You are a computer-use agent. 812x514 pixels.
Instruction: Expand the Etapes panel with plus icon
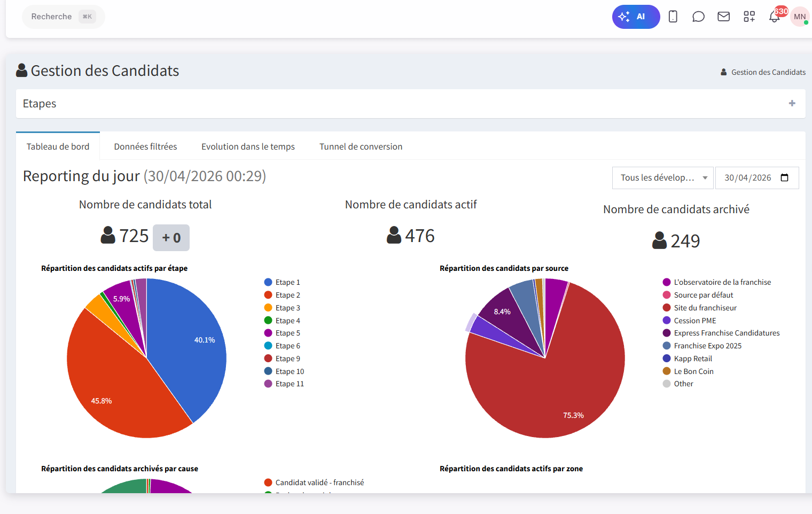(792, 103)
